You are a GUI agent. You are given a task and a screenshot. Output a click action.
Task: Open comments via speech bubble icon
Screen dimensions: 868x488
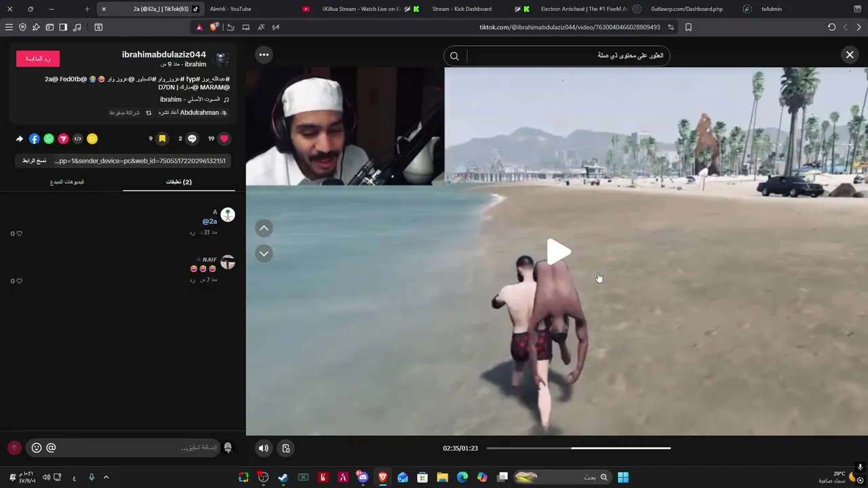pos(193,138)
